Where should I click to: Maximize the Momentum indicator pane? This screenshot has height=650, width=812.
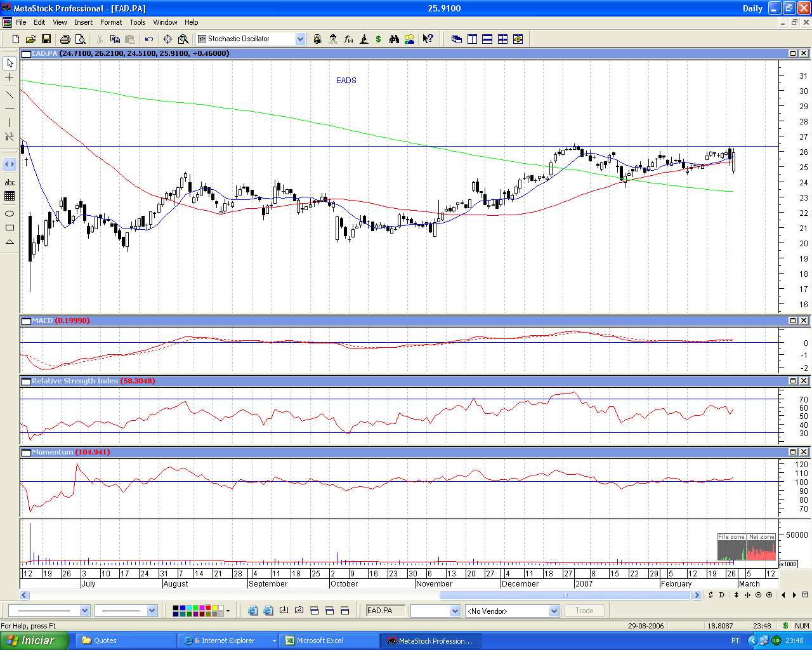pyautogui.click(x=793, y=452)
